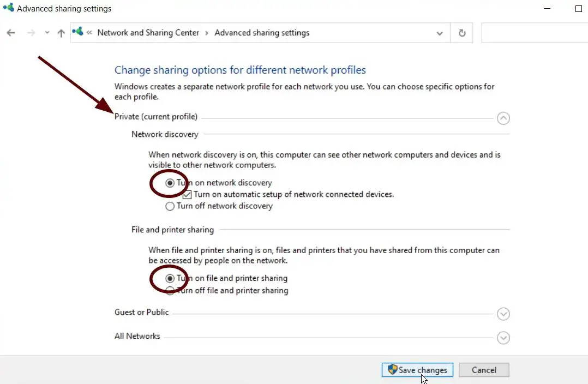The image size is (588, 384).
Task: Select Turn on file and printer sharing
Action: (x=170, y=278)
